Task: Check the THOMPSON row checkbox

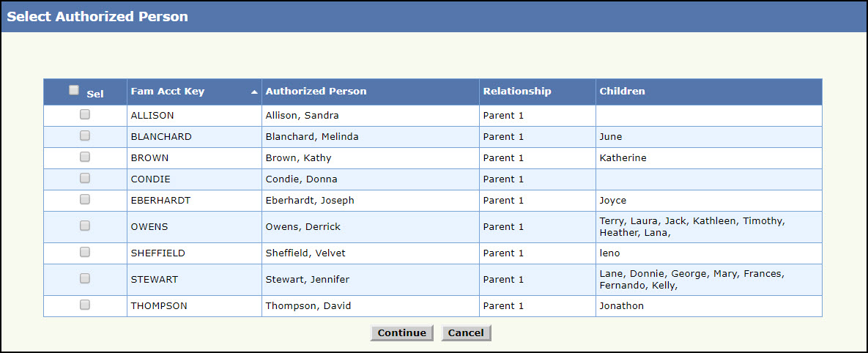Action: point(85,305)
